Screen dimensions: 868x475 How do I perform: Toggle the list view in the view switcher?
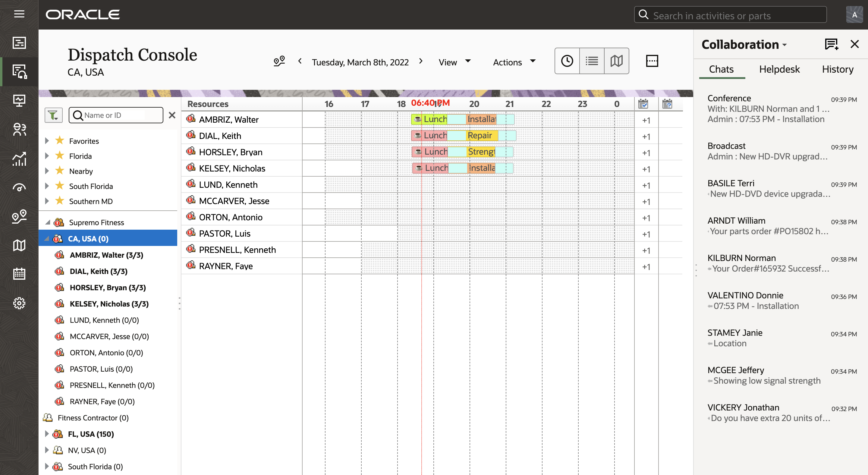point(591,61)
